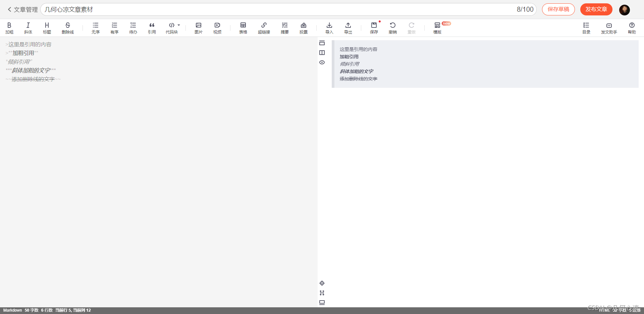Click editor line '斜体加粗的文字'
The image size is (644, 314).
(31, 70)
